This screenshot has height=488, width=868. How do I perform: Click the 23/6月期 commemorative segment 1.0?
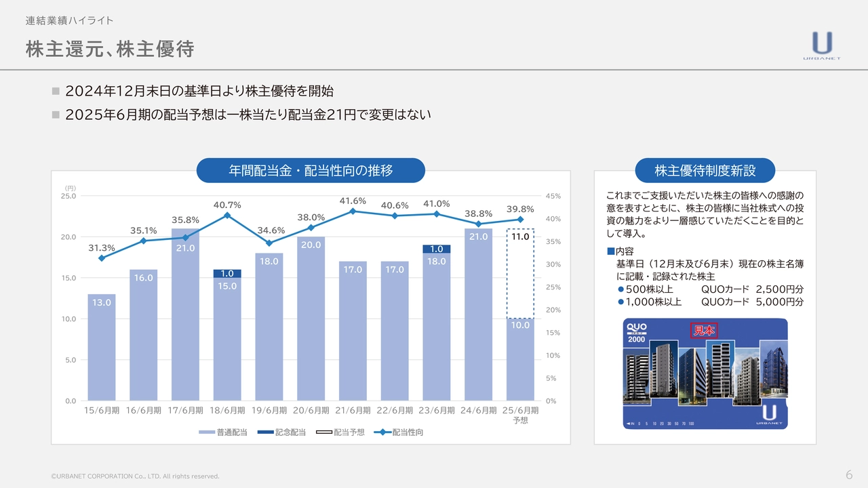[x=437, y=249]
